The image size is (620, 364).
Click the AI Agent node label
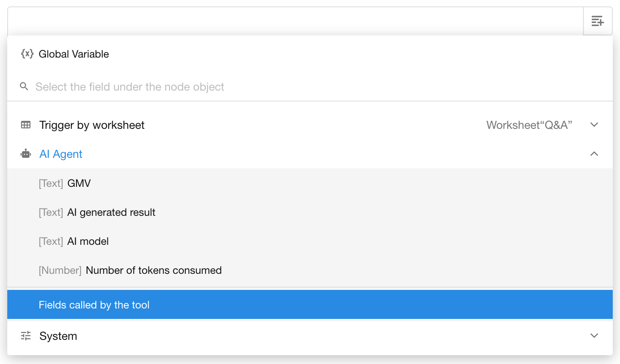61,154
